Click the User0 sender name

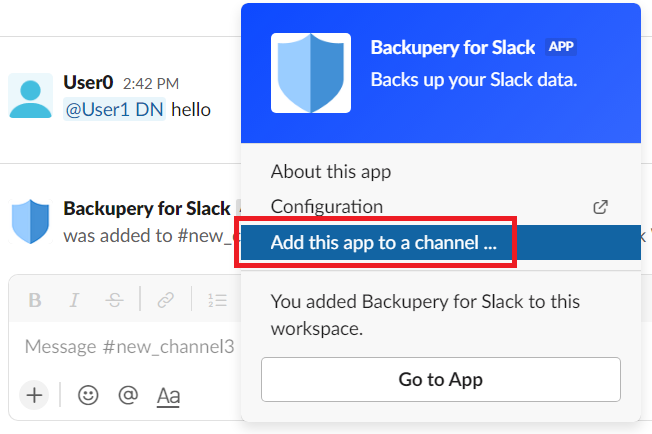(x=88, y=82)
